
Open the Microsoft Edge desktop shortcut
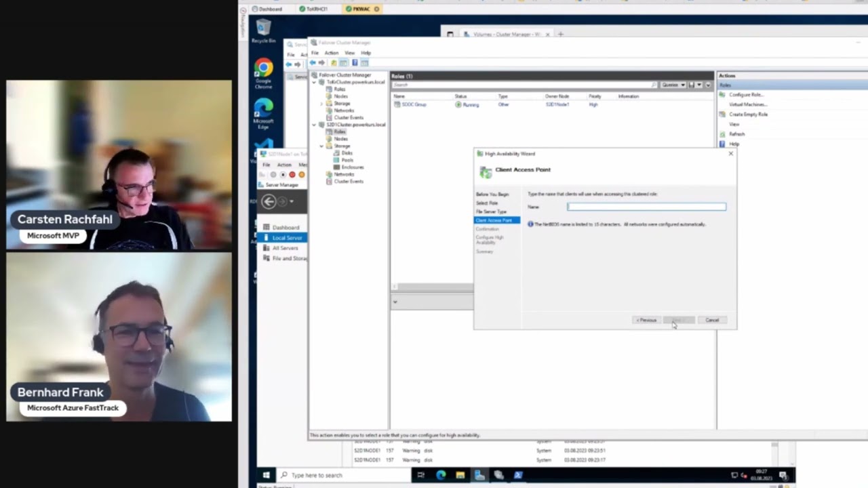(x=263, y=114)
